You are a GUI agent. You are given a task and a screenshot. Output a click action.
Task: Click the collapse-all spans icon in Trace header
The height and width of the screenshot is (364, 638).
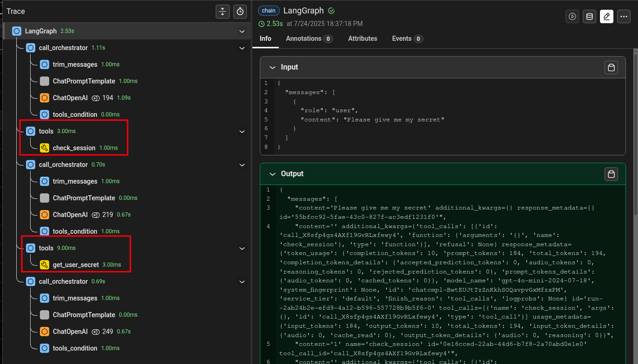pos(223,12)
